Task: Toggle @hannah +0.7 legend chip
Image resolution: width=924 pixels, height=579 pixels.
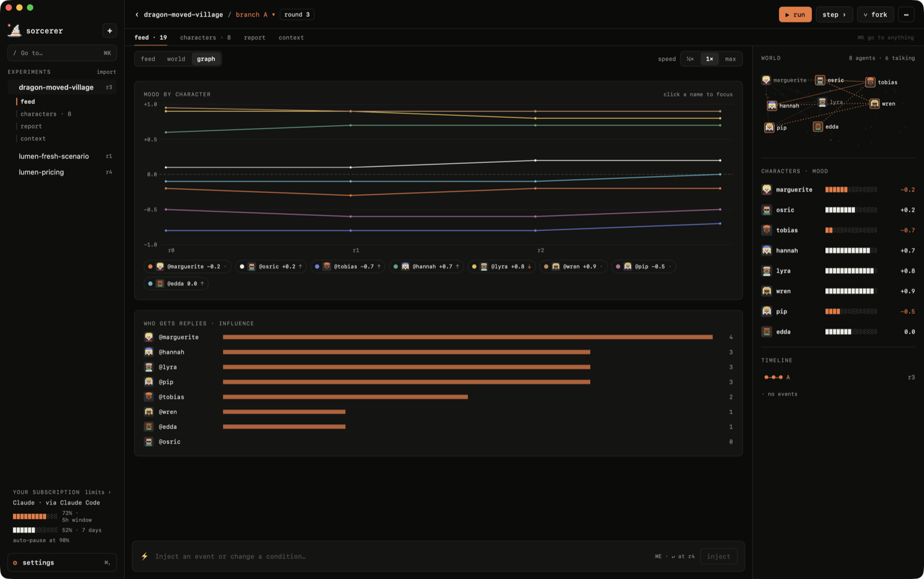Action: click(x=426, y=267)
